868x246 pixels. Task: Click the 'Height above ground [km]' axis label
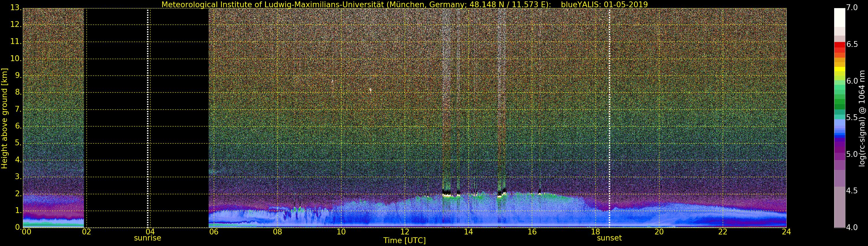4,118
